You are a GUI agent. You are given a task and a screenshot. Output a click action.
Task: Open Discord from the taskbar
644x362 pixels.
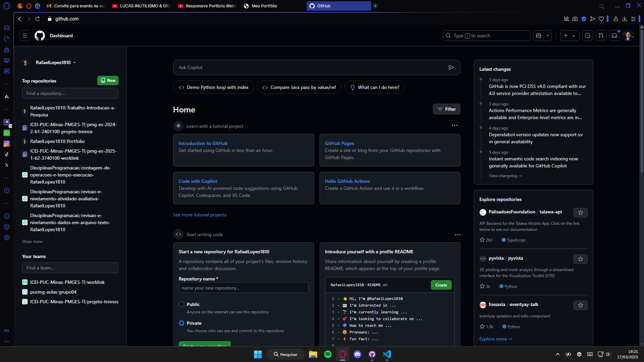[357, 354]
